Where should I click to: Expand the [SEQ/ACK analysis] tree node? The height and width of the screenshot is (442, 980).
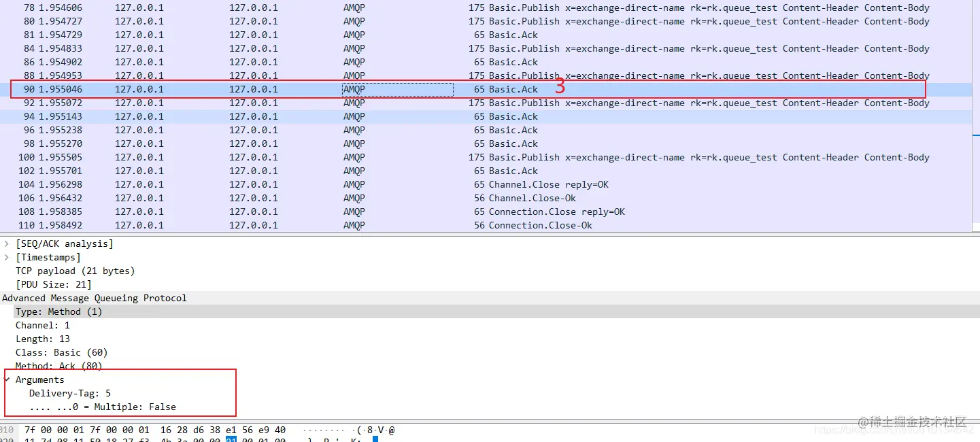click(7, 243)
